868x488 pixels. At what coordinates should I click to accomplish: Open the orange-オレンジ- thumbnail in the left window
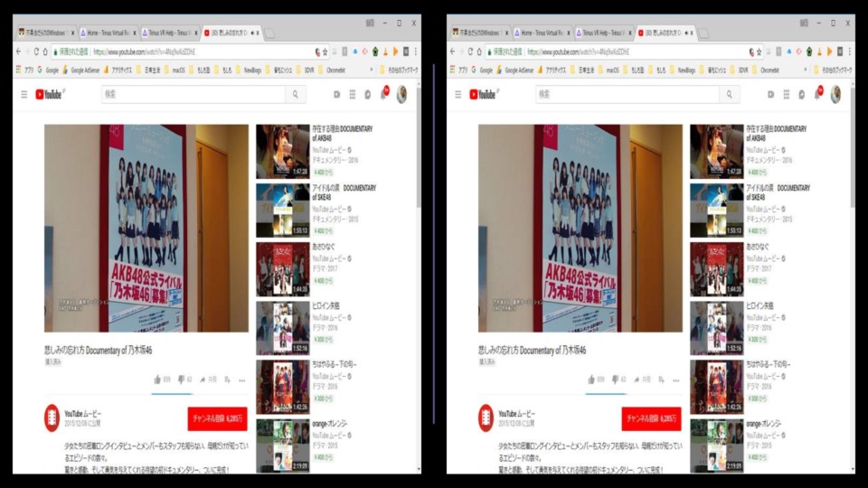(x=282, y=446)
